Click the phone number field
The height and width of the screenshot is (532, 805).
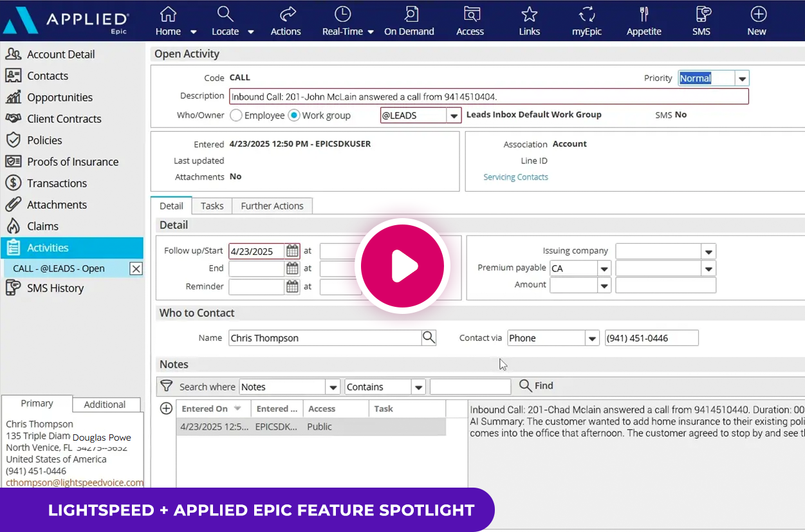651,338
